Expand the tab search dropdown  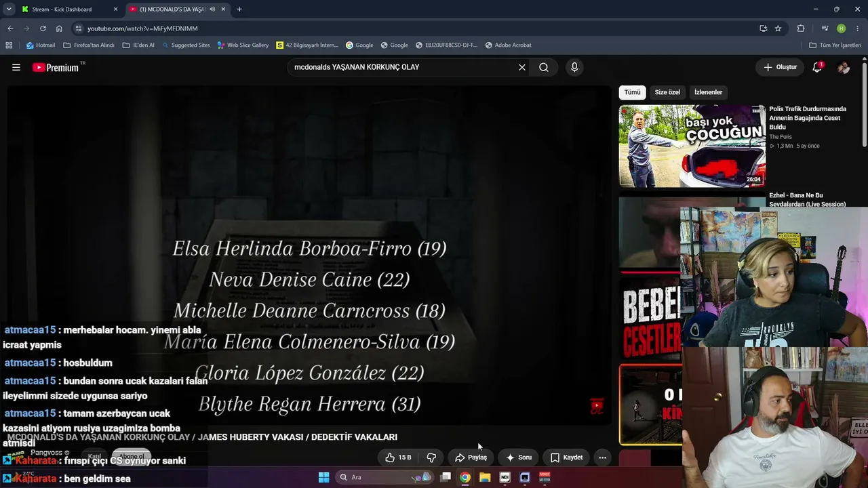[9, 9]
